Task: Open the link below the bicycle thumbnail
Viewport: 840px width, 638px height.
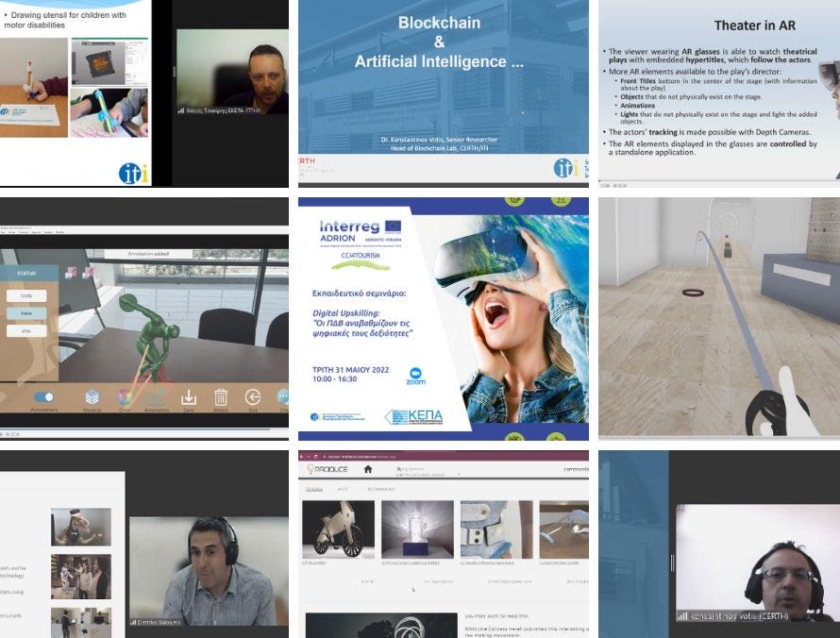Action: pyautogui.click(x=313, y=563)
